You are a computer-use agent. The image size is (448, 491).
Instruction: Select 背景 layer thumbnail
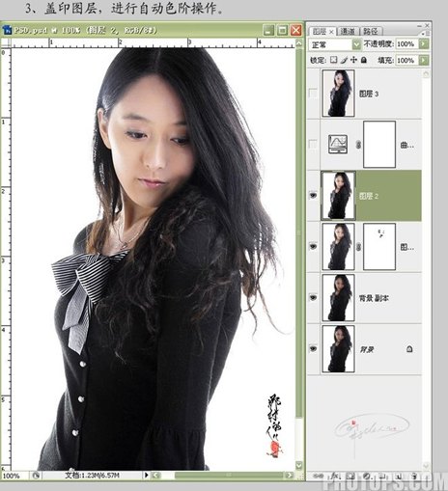click(x=338, y=349)
